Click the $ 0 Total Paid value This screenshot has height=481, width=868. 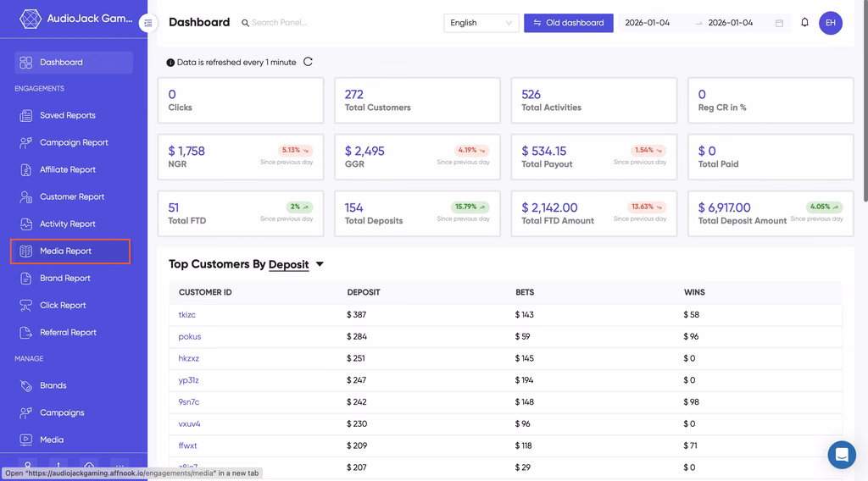tap(707, 151)
